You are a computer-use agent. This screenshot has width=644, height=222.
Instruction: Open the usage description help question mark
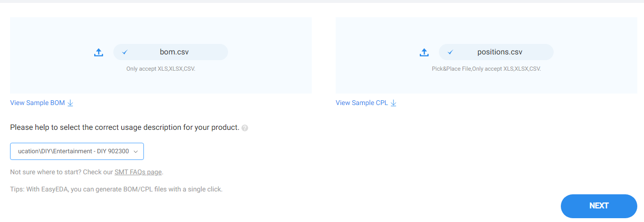click(x=245, y=128)
